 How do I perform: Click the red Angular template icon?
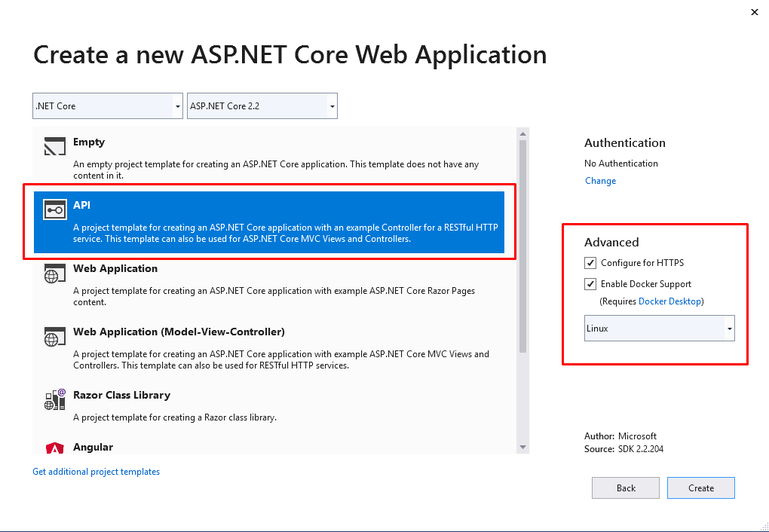pos(55,448)
